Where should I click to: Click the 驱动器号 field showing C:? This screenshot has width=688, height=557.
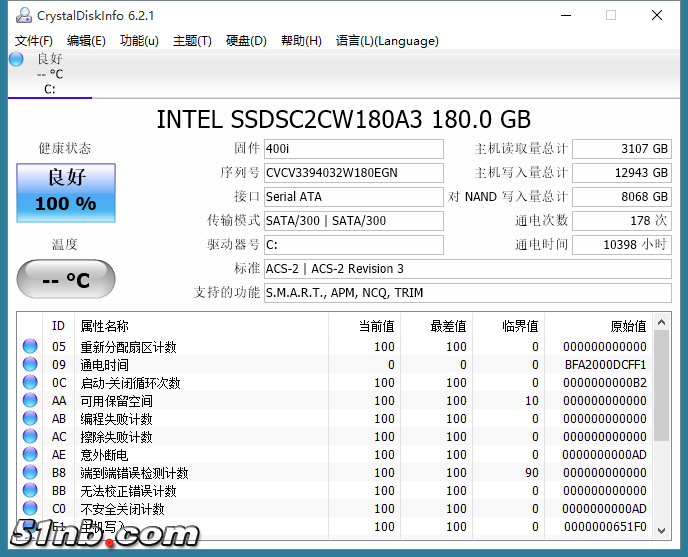click(x=354, y=245)
